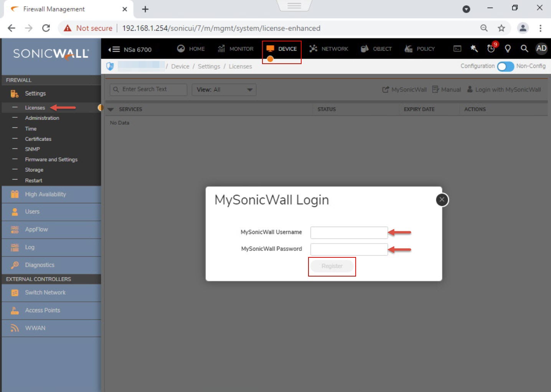This screenshot has height=392, width=551.
Task: Click the magnifier search icon in top bar
Action: [x=524, y=49]
